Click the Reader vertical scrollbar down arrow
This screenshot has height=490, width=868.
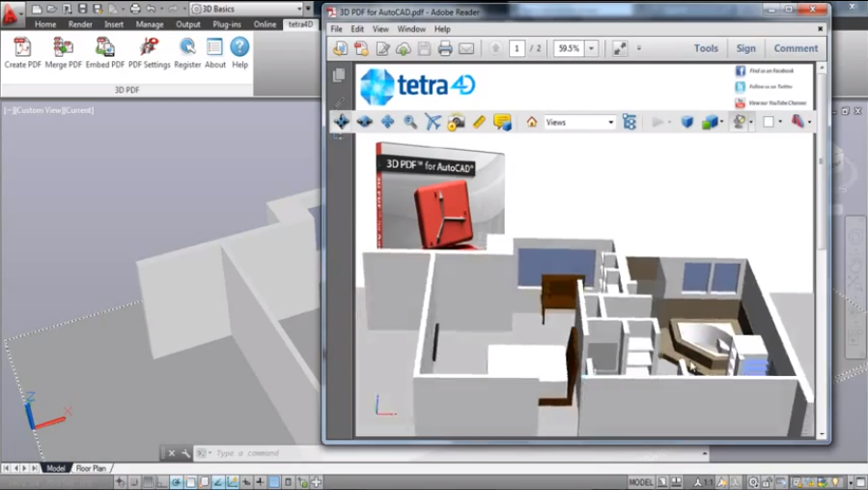822,435
